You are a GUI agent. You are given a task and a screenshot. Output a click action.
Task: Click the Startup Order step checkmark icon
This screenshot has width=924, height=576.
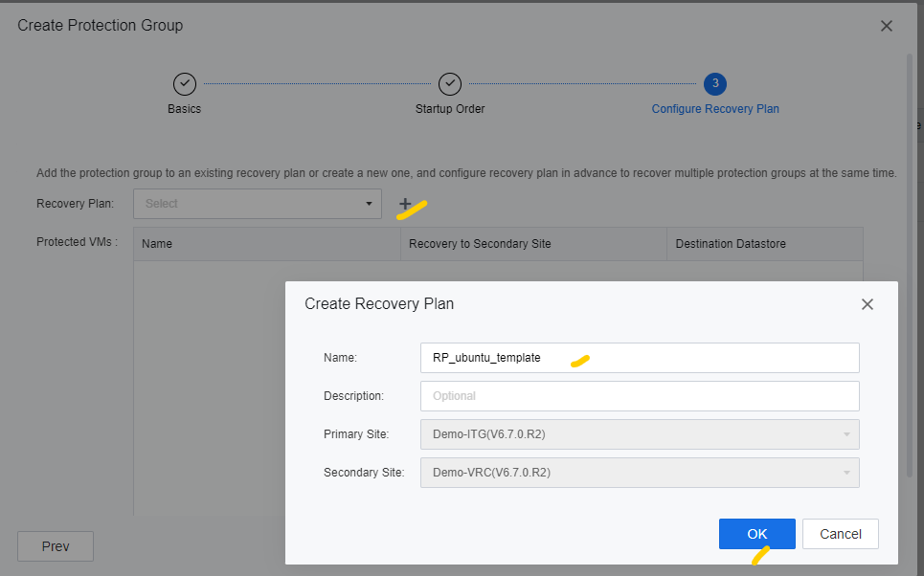450,83
